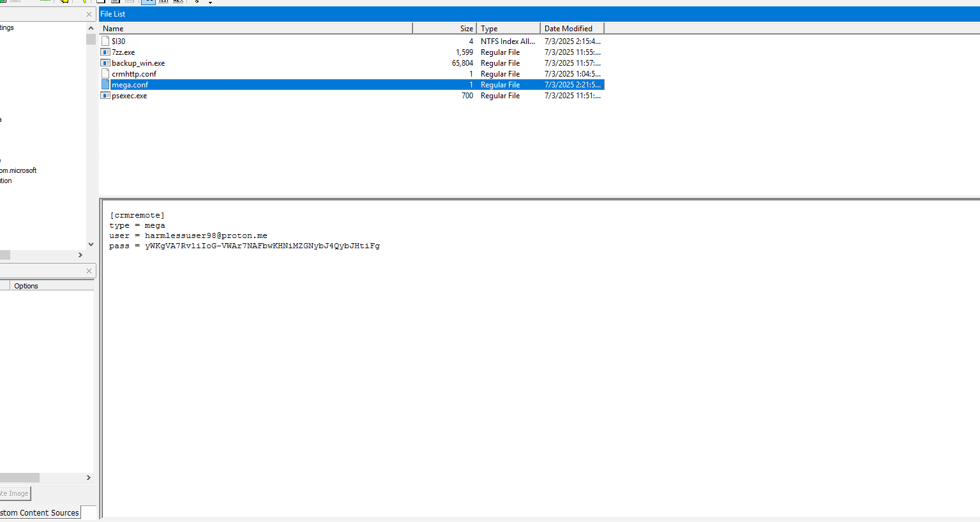Click the executable icon beside backup_win.exe
This screenshot has width=980, height=522.
click(105, 63)
